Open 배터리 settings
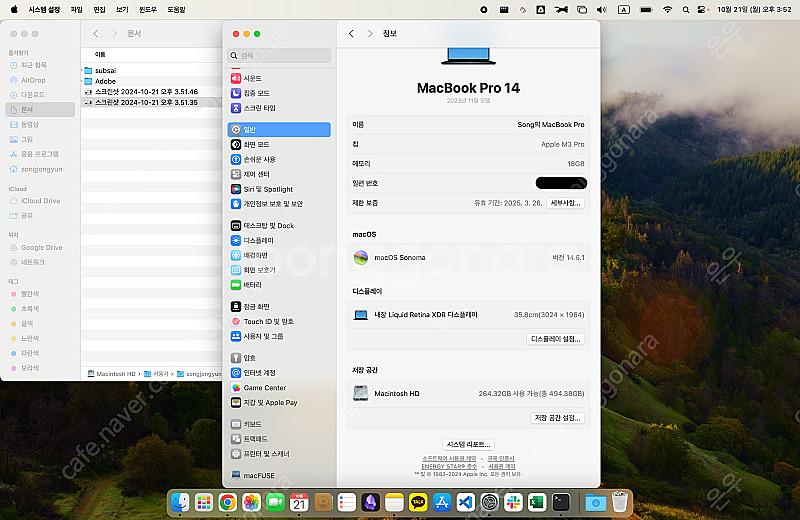The width and height of the screenshot is (800, 520). click(246, 285)
